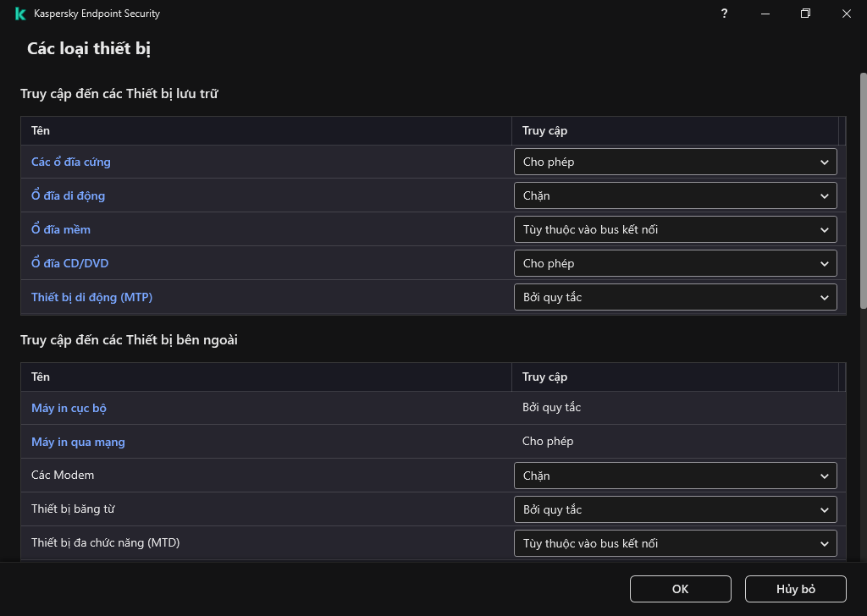Image resolution: width=867 pixels, height=616 pixels.
Task: Open the Các ổ đĩa cứng link
Action: (71, 162)
